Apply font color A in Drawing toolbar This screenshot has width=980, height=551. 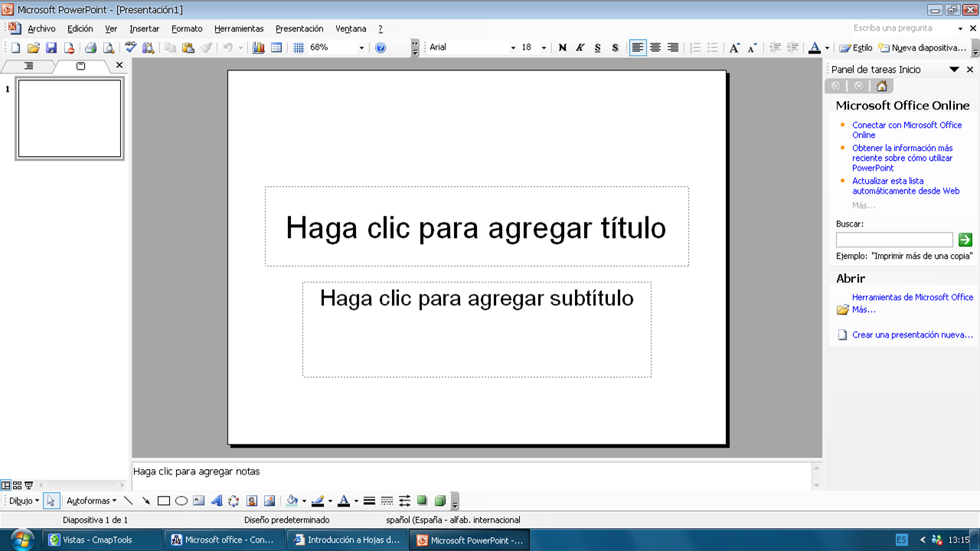(x=344, y=501)
